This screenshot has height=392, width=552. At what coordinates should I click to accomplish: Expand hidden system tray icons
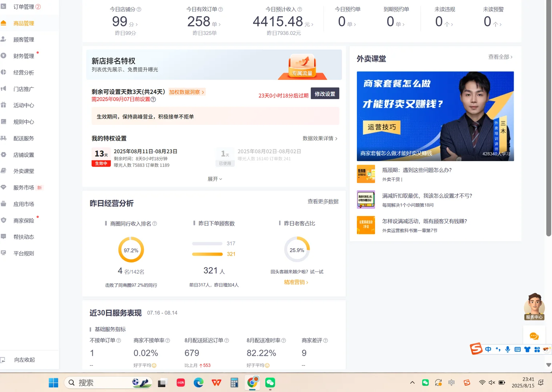pos(412,382)
